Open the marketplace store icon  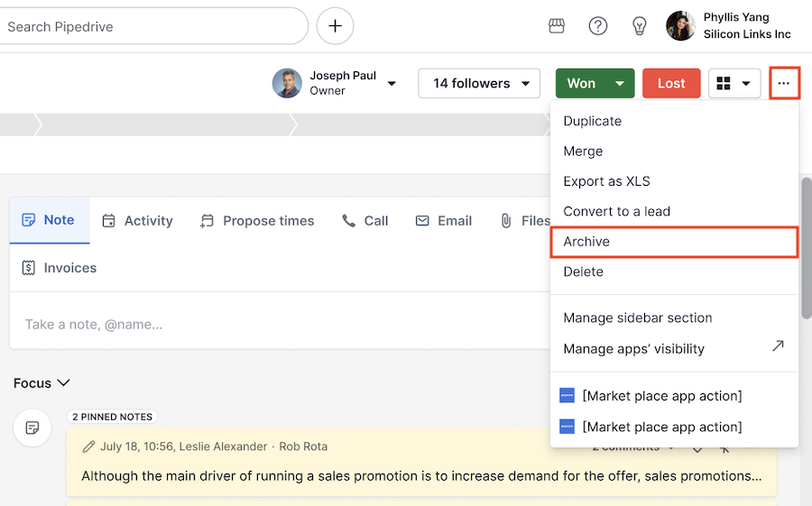(x=556, y=26)
